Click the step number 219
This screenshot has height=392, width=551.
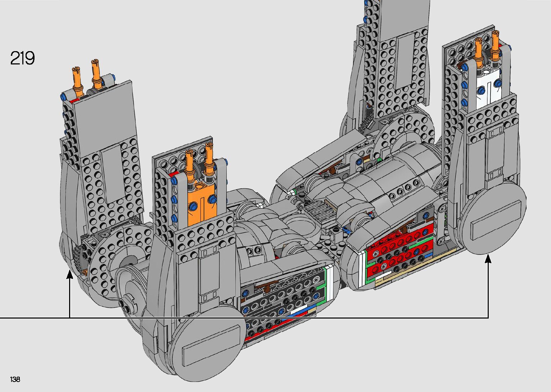click(x=22, y=58)
